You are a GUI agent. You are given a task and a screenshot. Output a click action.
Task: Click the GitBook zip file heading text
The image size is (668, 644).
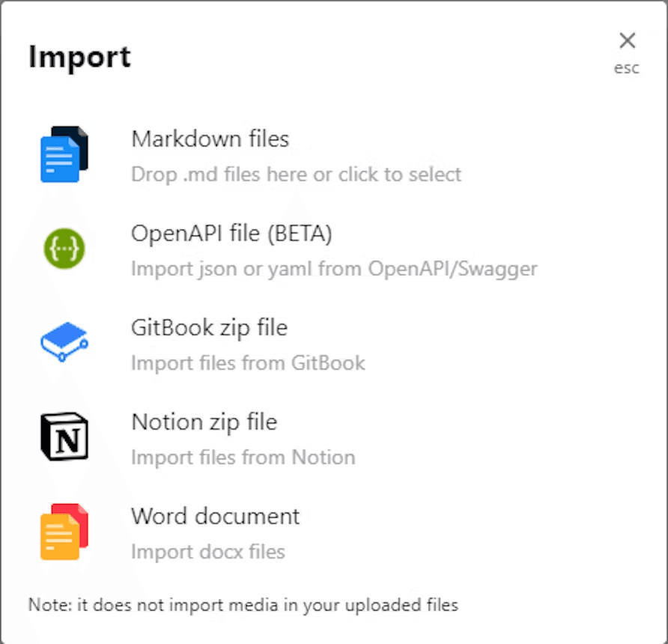tap(209, 327)
